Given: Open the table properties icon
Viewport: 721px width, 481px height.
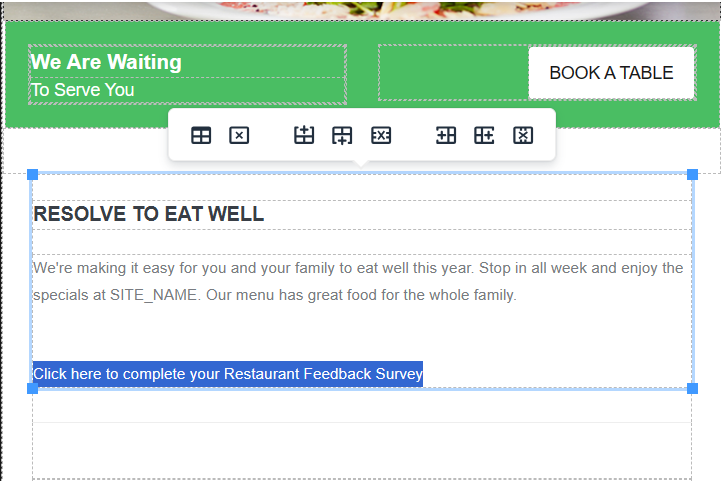Looking at the screenshot, I should pos(201,136).
